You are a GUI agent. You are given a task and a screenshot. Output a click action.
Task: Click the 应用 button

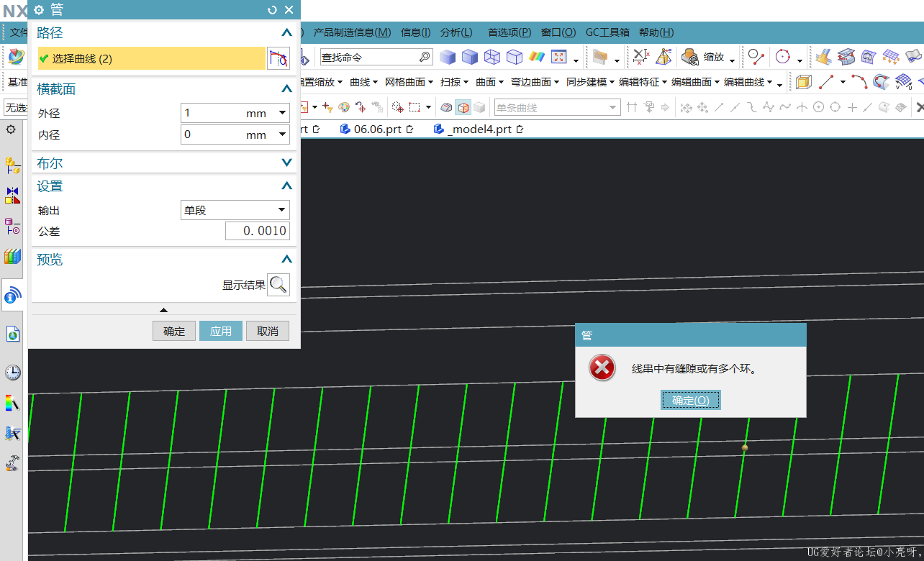coord(221,331)
